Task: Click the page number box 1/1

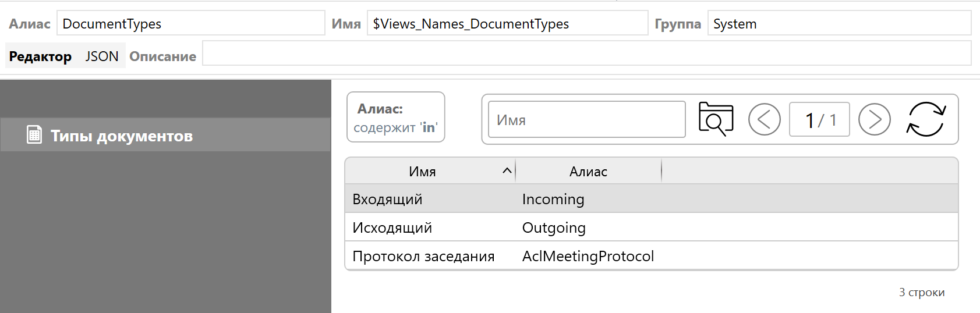Action: (819, 120)
